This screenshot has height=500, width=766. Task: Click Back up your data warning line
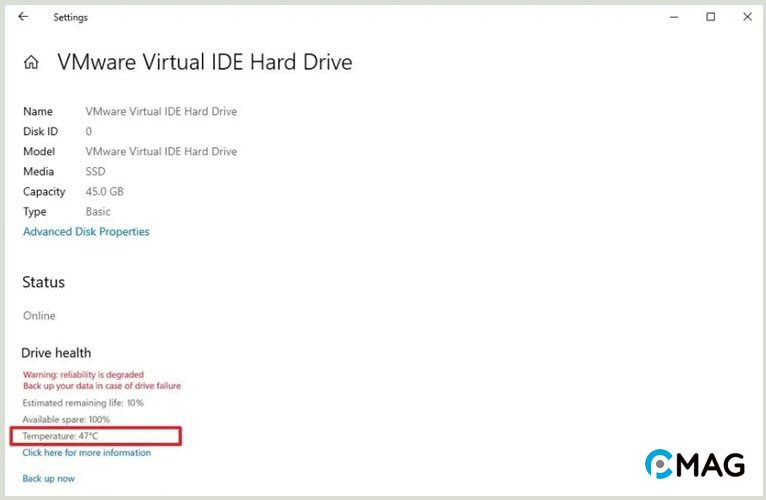click(102, 386)
